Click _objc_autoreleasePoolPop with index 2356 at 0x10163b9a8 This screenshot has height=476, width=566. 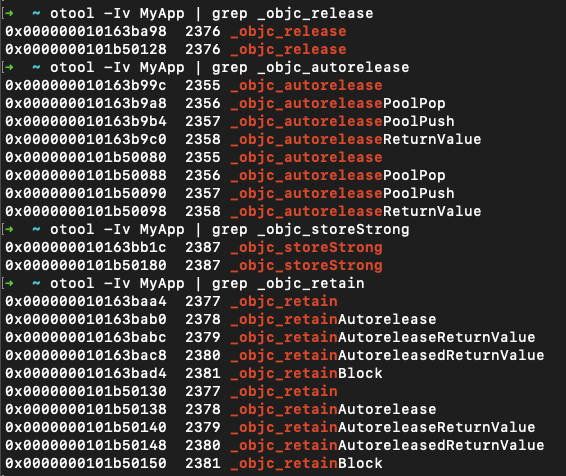click(338, 104)
